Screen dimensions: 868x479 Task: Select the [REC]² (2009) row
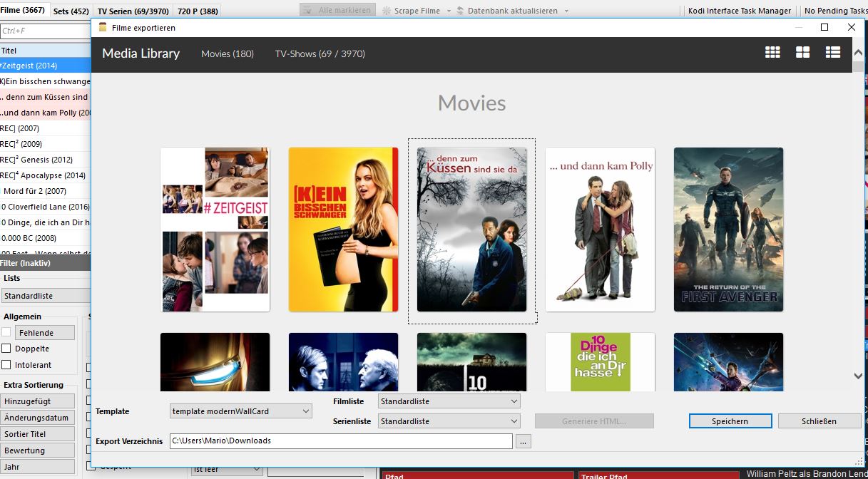[46, 144]
